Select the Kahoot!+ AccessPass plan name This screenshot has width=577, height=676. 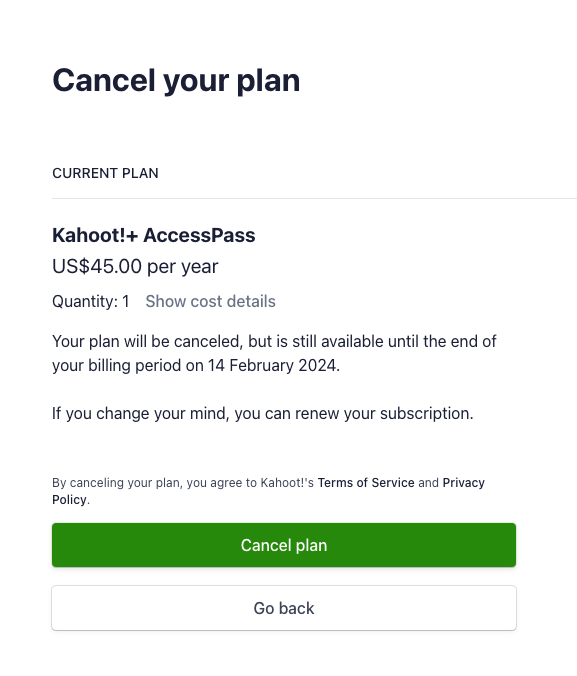coord(154,235)
